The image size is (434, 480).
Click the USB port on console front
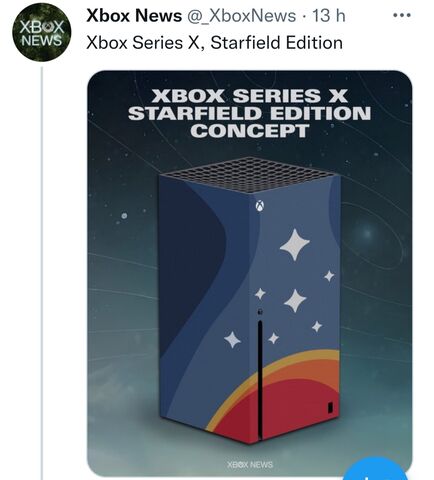(x=330, y=408)
